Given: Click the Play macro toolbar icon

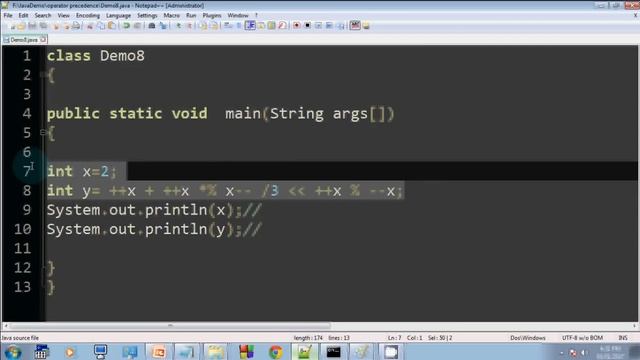Looking at the screenshot, I should 318,26.
